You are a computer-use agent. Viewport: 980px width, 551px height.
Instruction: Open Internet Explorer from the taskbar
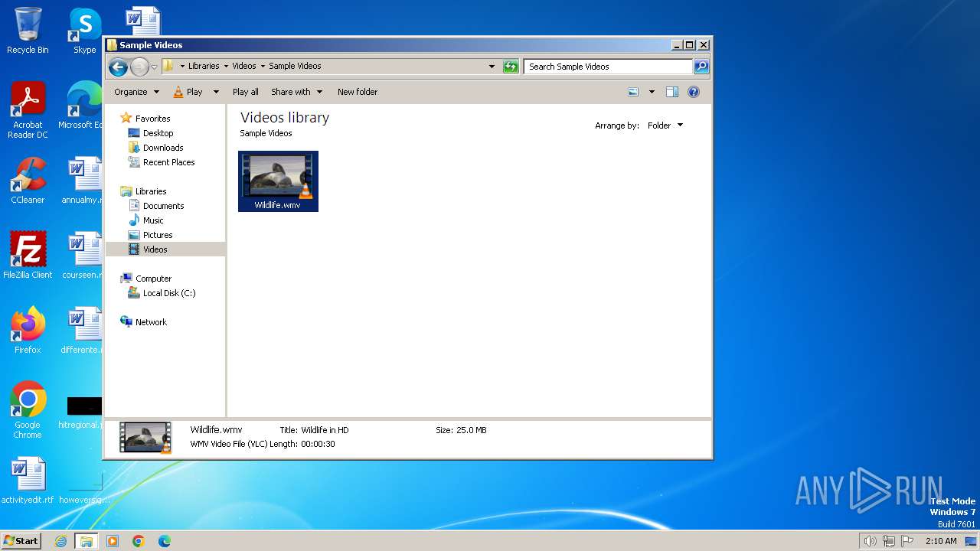click(x=60, y=541)
